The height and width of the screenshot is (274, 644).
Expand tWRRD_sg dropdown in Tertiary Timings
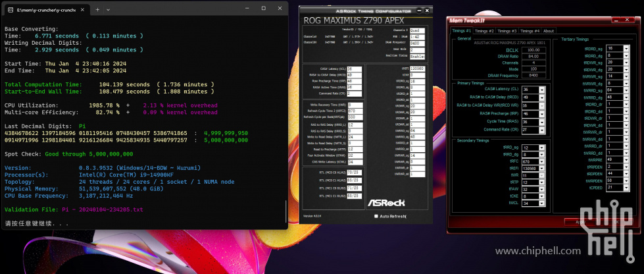(626, 90)
